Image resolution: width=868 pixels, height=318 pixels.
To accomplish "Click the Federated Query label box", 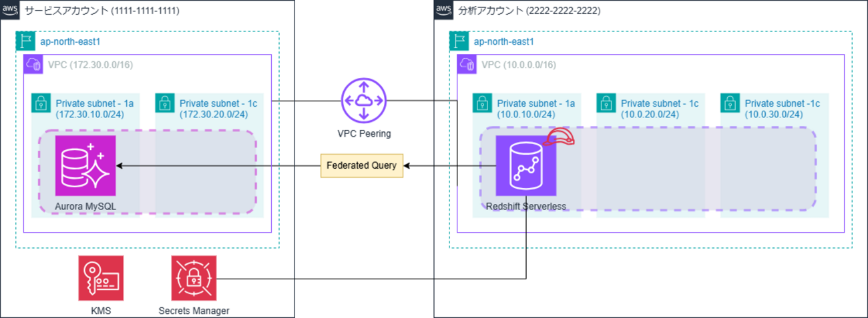I will (362, 165).
